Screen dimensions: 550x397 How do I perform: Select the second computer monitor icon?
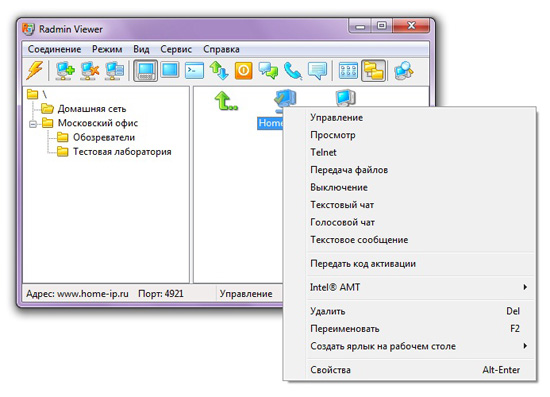point(346,98)
